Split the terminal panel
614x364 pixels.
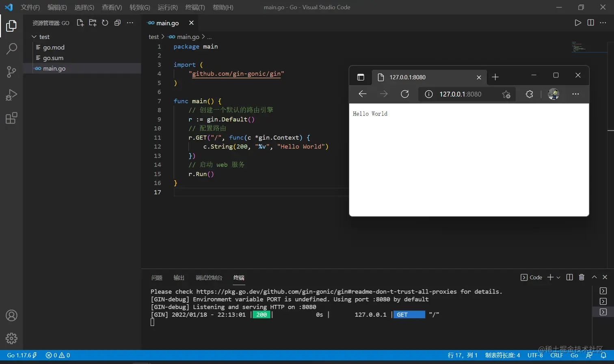569,277
